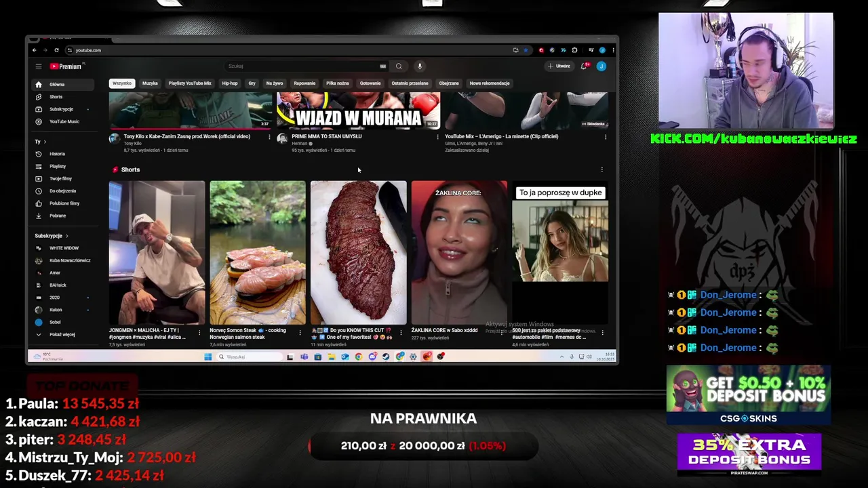Open notifications bell with 9+ badge
This screenshot has height=488, width=868.
(584, 66)
